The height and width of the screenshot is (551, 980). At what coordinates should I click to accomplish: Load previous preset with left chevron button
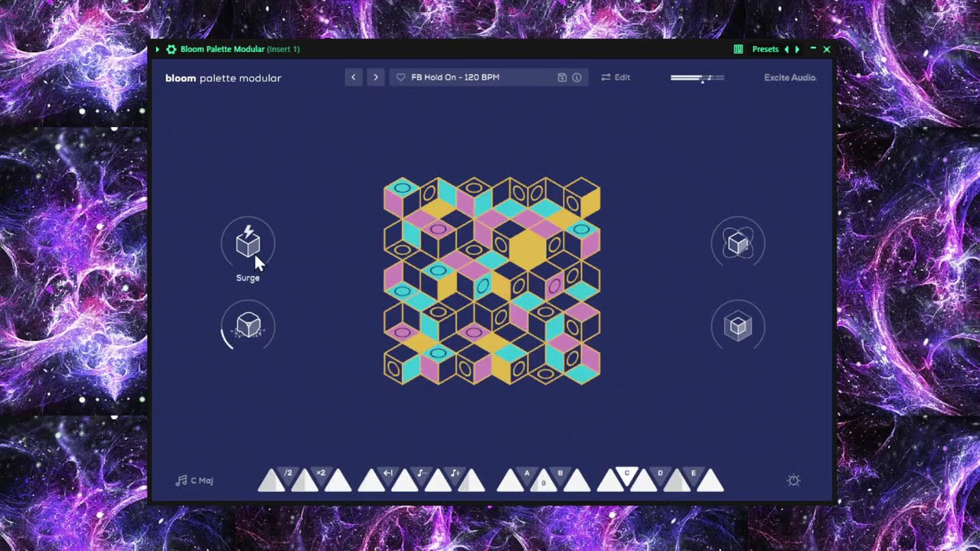353,77
